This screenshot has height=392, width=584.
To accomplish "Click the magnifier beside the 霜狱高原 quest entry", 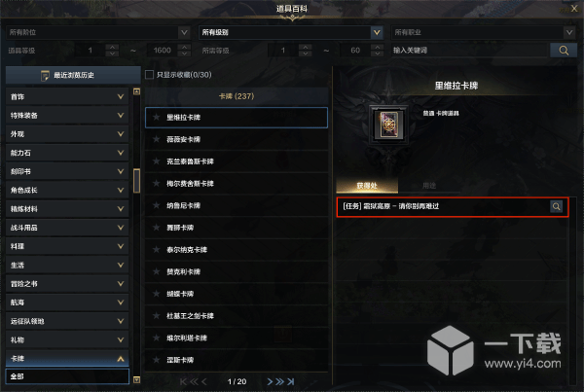I will coord(556,206).
